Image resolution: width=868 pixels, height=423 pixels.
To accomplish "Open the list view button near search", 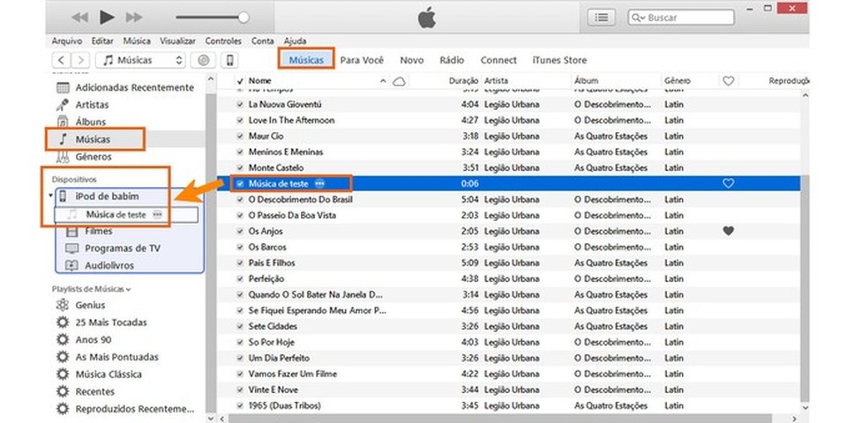I will pyautogui.click(x=602, y=18).
